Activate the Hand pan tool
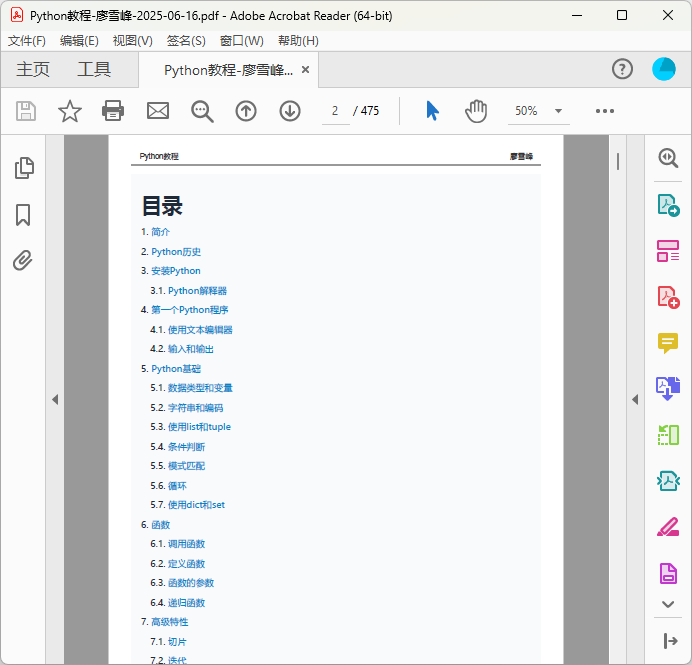This screenshot has height=665, width=692. click(476, 111)
